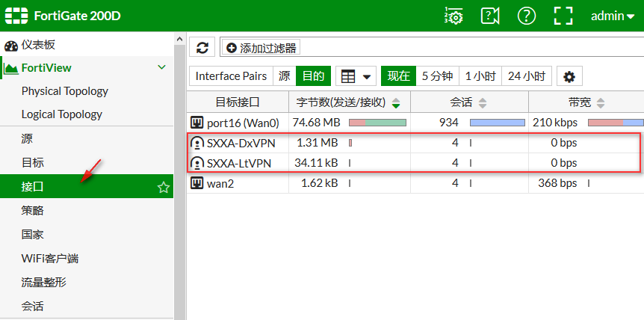
Task: Click wan2 interface port icon
Action: 197,182
